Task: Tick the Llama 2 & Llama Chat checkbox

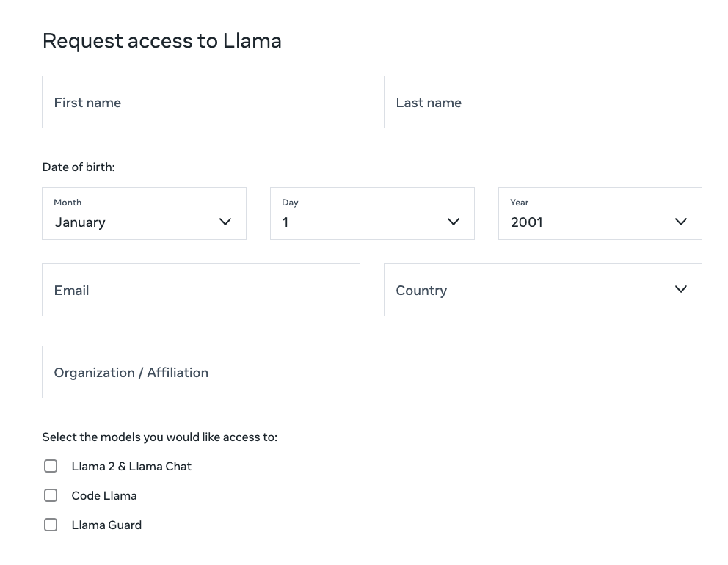Action: [x=51, y=466]
